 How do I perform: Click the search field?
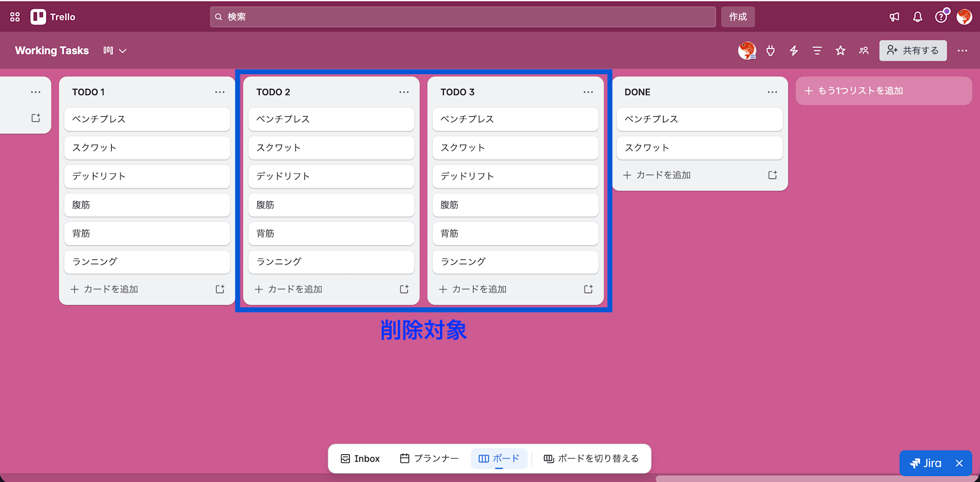[463, 17]
